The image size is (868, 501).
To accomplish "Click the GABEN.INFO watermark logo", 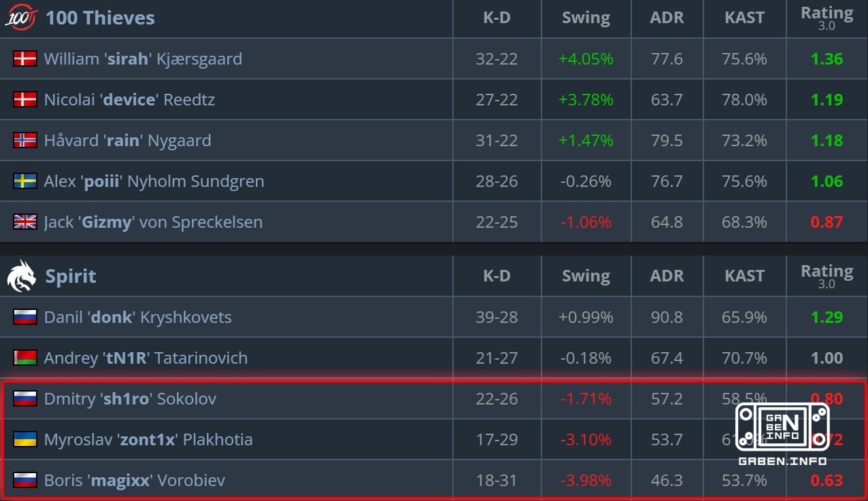I will coord(782,433).
